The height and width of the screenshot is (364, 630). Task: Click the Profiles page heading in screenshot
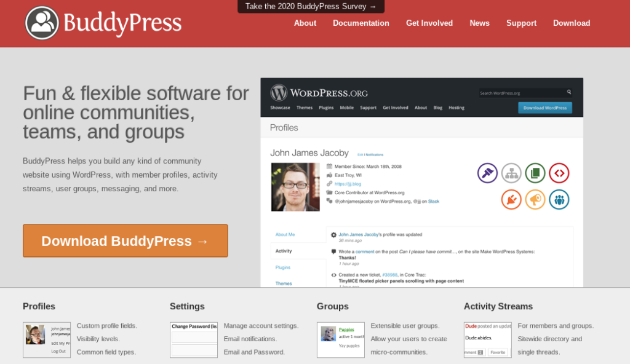[x=284, y=128]
